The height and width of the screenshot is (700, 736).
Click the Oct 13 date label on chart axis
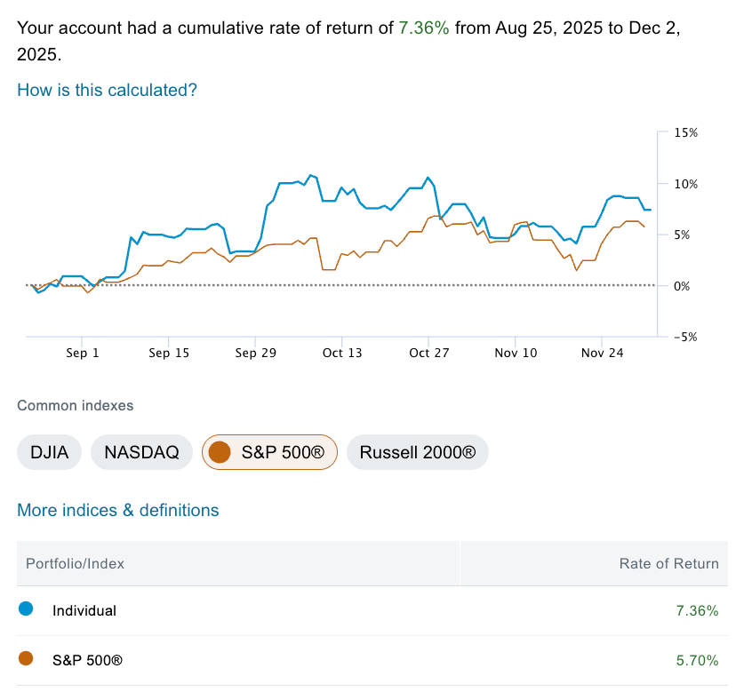[342, 353]
